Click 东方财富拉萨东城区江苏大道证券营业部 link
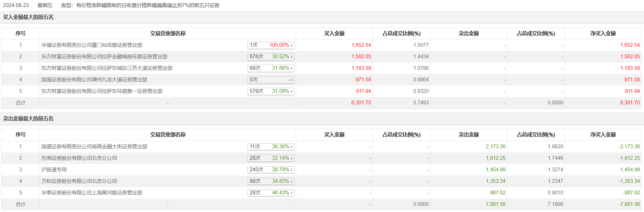Screen dimensions: 644x212 point(107,68)
